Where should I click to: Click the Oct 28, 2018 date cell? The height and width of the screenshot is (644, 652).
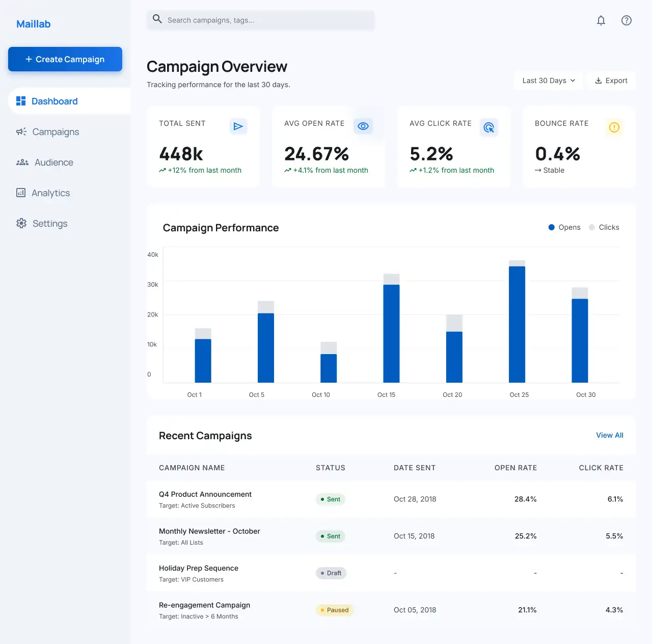click(x=415, y=499)
